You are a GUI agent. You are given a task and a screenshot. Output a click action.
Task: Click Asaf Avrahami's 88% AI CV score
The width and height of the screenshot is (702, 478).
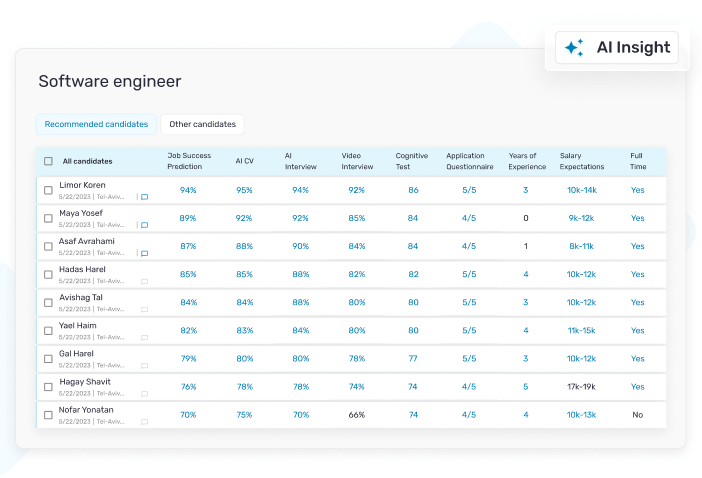tap(244, 246)
